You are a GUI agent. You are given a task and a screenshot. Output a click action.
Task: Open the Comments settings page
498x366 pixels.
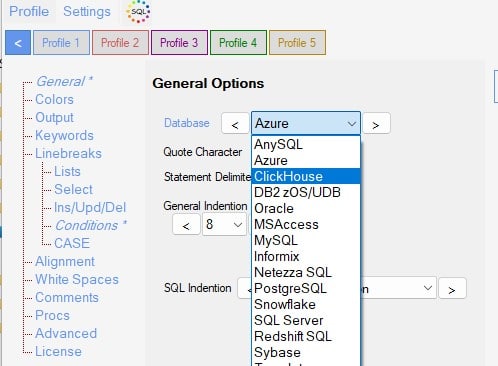click(67, 297)
